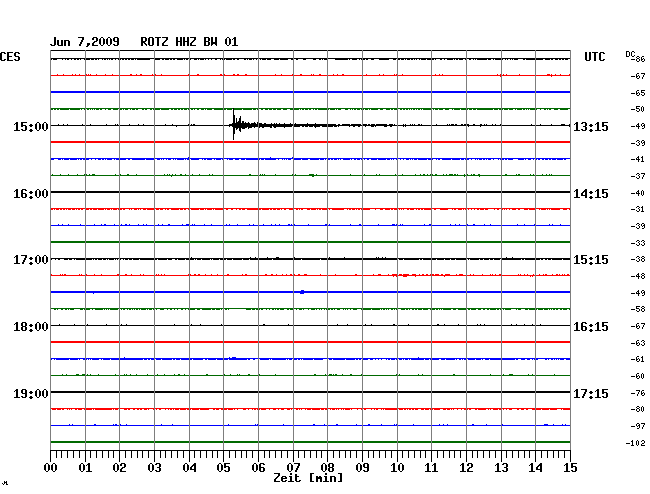650x494 pixels.
Task: Click the 15:15 UTC time label
Action: point(591,260)
